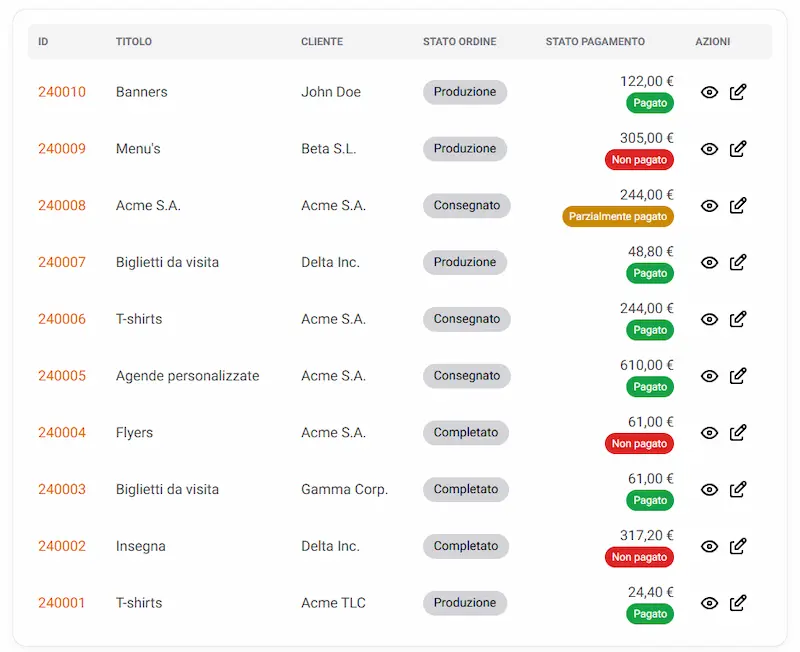Edit order 240003 for Gamma Corp.

coord(738,490)
